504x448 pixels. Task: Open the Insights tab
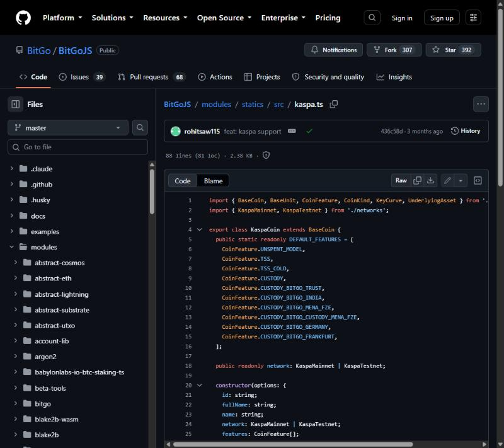[x=394, y=77]
